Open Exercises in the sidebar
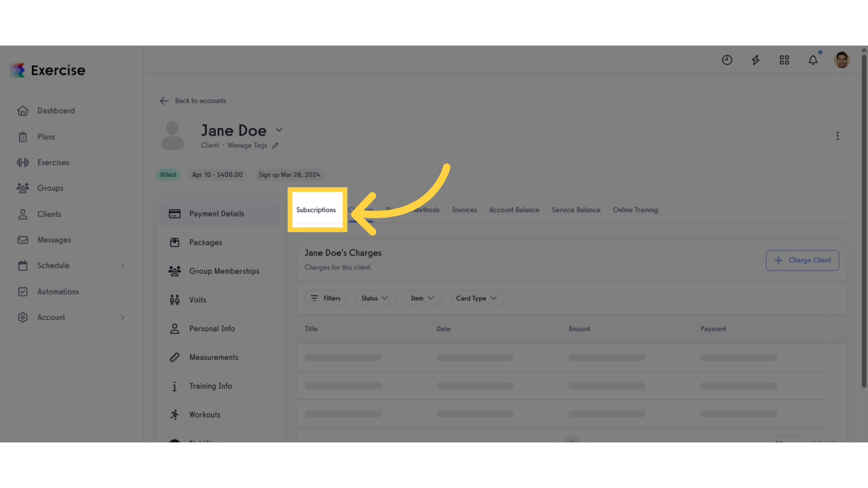The height and width of the screenshot is (488, 868). 53,162
